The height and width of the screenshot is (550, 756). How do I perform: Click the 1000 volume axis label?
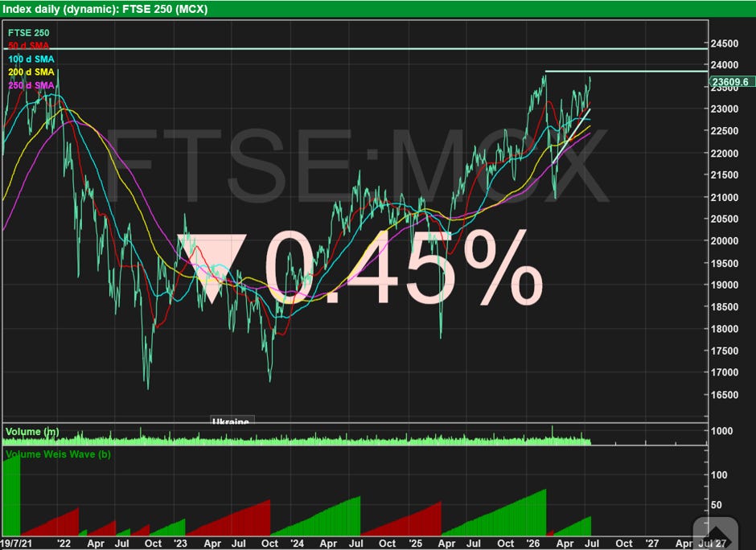tap(721, 431)
